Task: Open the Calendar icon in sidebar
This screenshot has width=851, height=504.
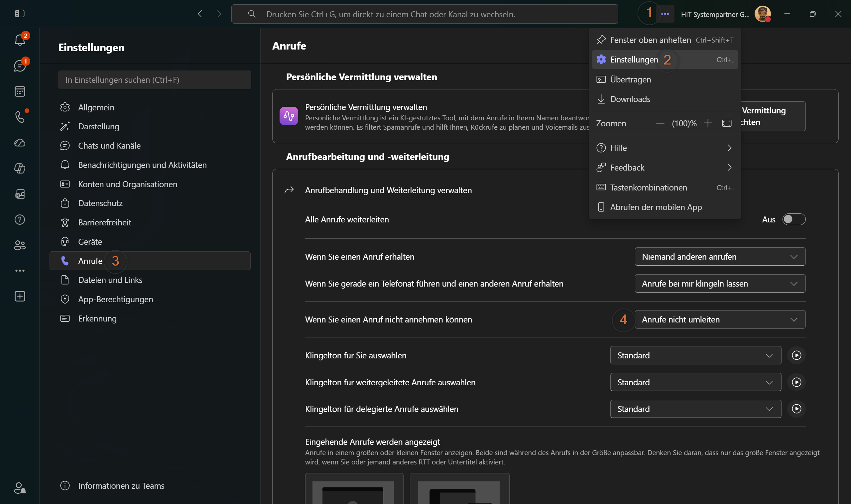Action: (x=20, y=91)
